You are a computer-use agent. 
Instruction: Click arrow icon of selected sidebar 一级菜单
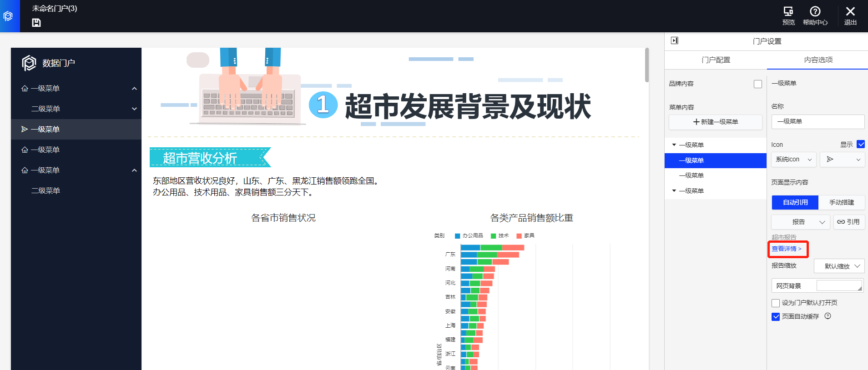pyautogui.click(x=25, y=129)
